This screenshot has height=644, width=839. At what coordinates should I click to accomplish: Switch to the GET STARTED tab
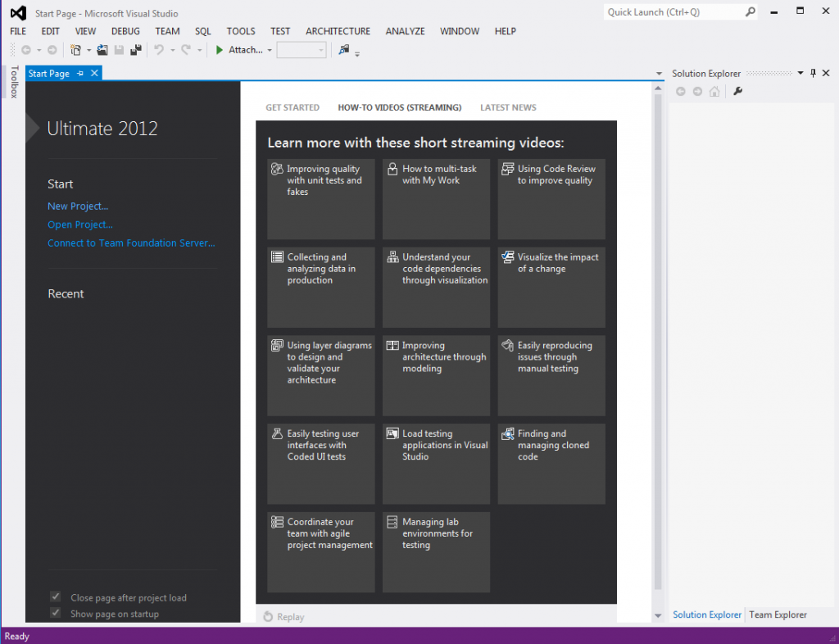(293, 107)
